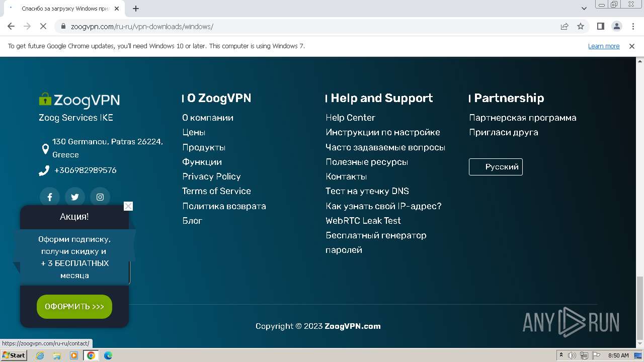Open Пригласи друга link
The image size is (644, 362).
click(x=504, y=132)
